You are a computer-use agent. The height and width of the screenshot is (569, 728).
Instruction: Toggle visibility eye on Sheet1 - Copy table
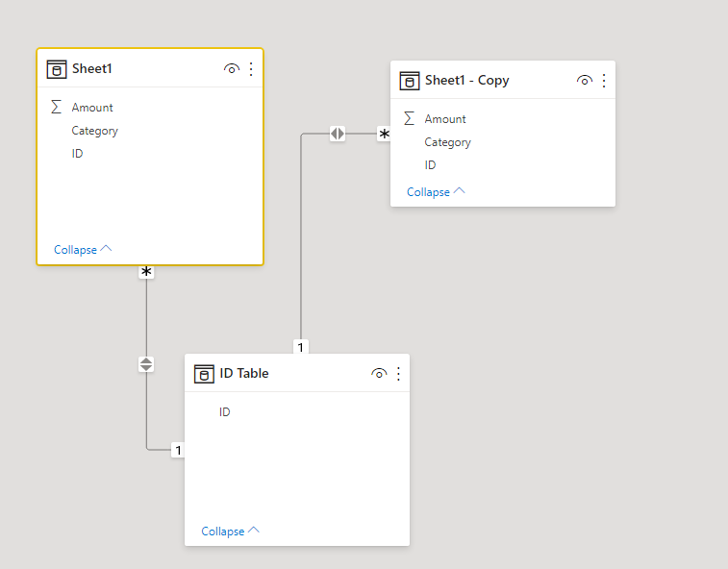pos(584,81)
